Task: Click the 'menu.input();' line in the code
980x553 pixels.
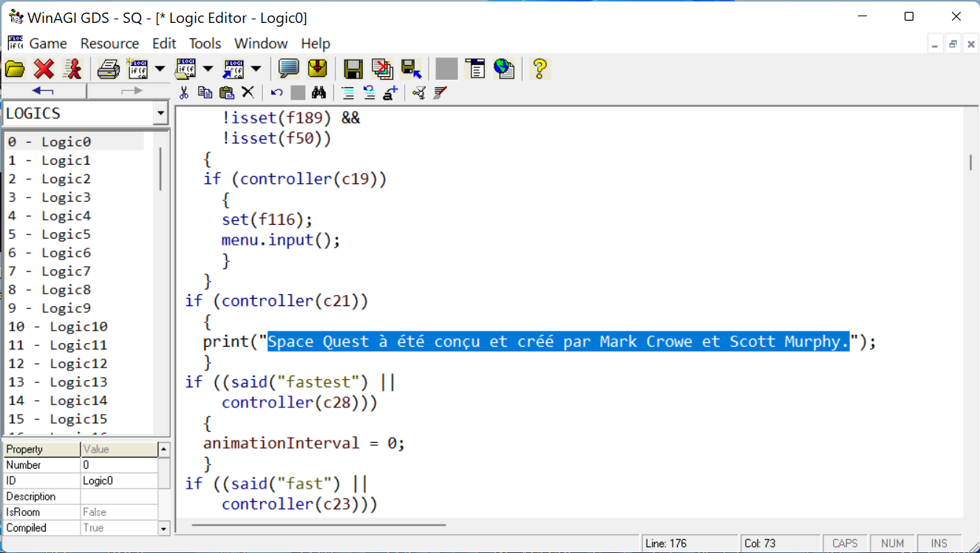Action: coord(281,240)
